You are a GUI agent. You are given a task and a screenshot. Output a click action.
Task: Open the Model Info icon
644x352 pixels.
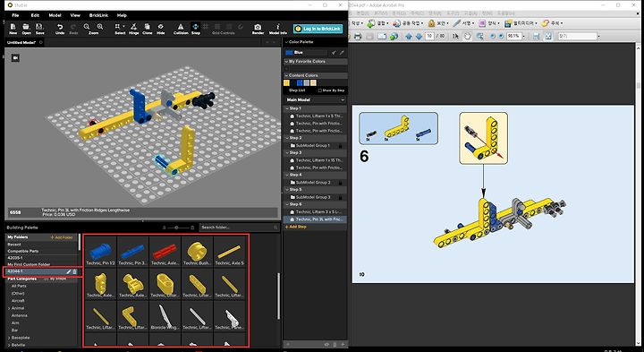pos(277,27)
